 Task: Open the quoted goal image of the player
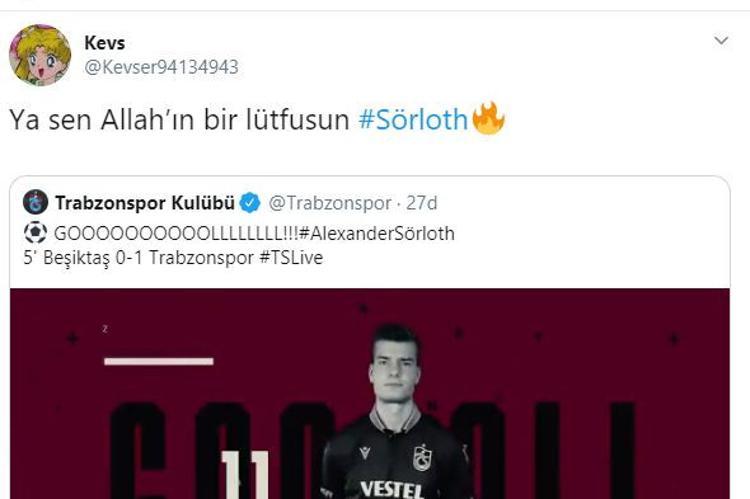click(370, 393)
